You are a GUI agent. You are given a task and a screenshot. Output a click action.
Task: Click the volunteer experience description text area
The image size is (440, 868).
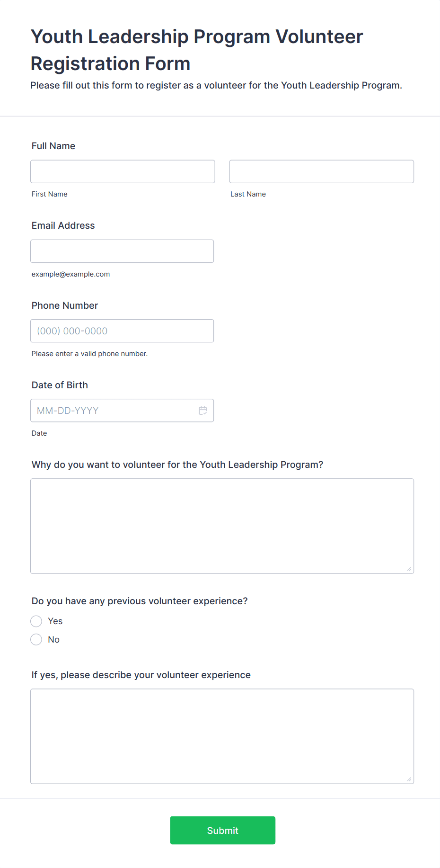click(222, 736)
